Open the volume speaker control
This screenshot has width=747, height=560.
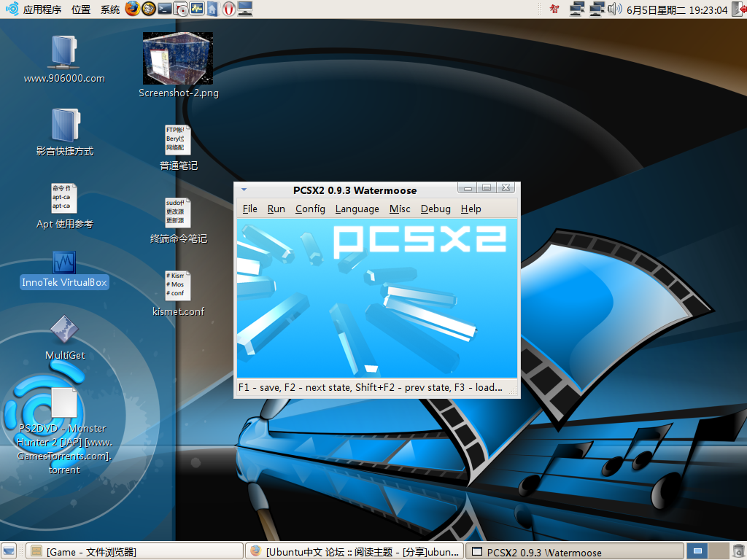(x=614, y=9)
